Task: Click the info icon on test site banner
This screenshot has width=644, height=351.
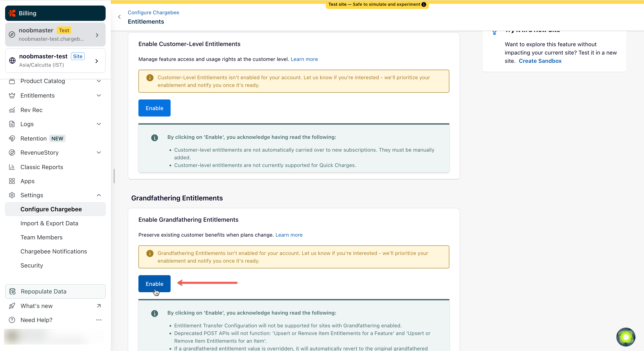Action: (x=424, y=4)
